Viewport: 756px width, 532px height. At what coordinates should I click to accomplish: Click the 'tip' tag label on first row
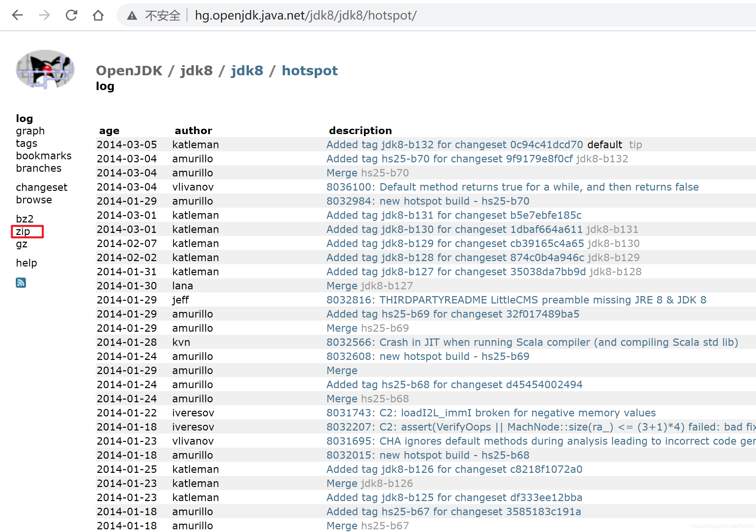click(x=636, y=145)
